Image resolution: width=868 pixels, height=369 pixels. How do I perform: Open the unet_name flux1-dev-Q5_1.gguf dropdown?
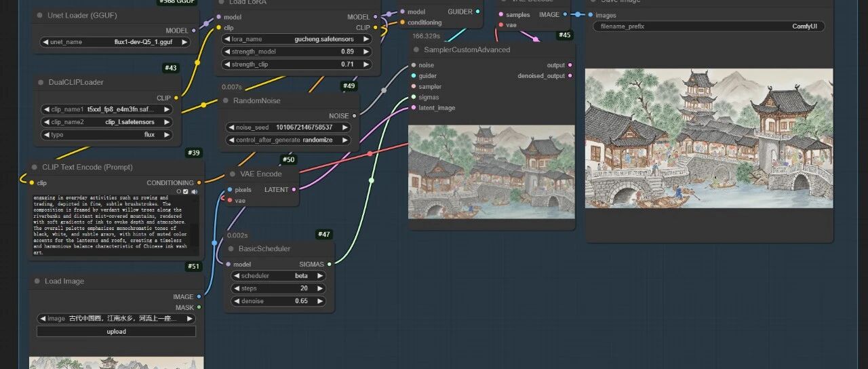coord(115,42)
